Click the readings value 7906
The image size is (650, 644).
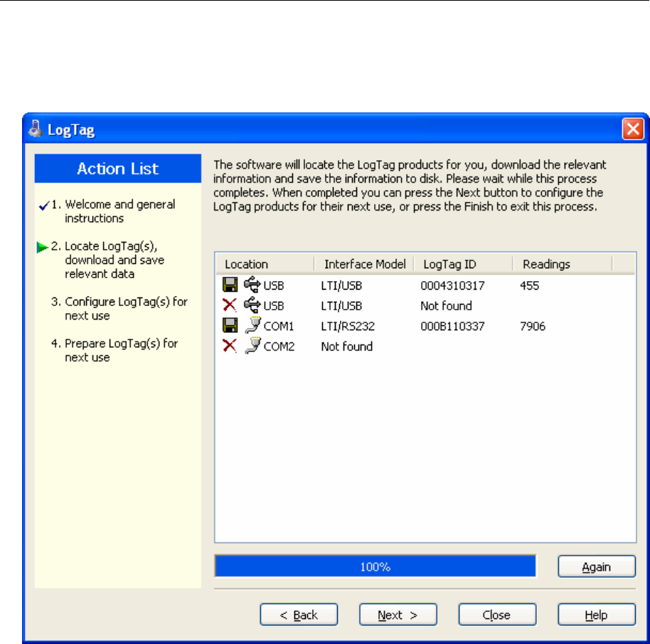(532, 327)
